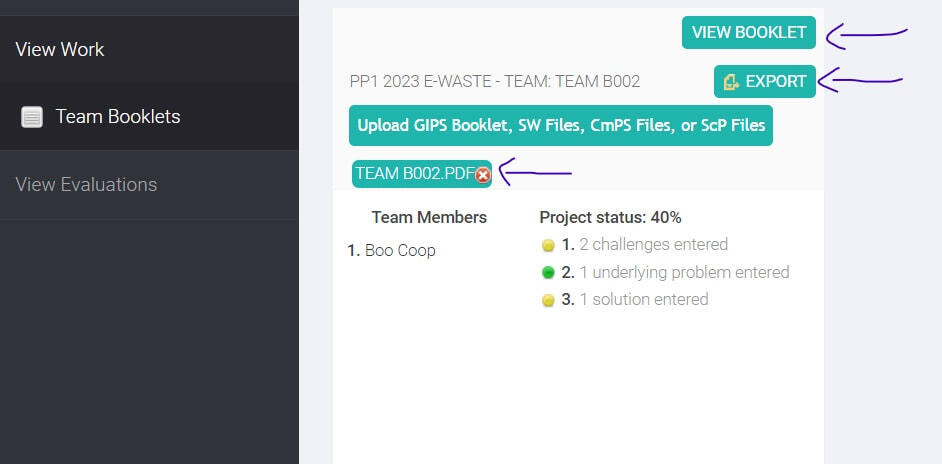The image size is (942, 464).
Task: Select team member Boo Coop
Action: (399, 250)
